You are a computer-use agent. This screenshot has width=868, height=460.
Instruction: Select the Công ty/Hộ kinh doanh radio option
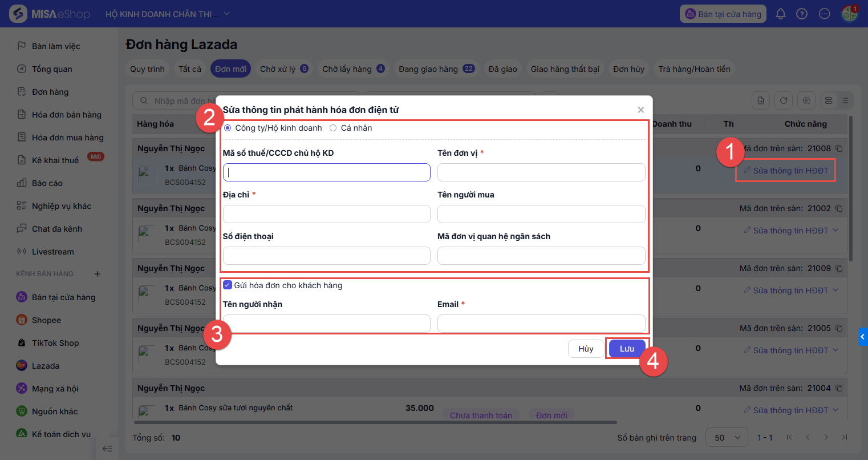click(x=228, y=128)
